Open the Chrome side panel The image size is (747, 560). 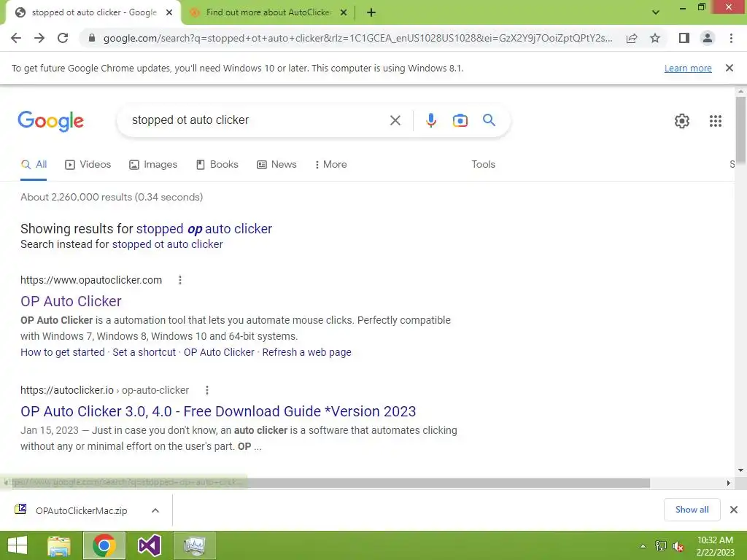(684, 38)
